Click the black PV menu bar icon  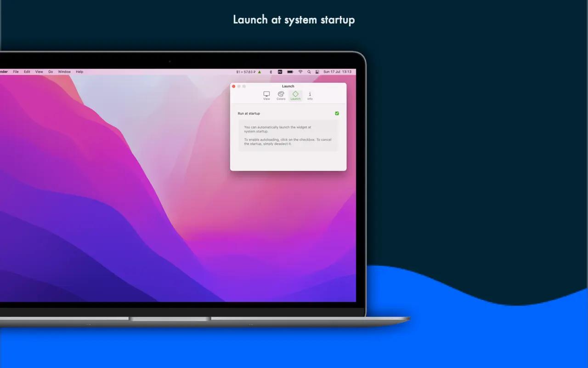click(280, 72)
